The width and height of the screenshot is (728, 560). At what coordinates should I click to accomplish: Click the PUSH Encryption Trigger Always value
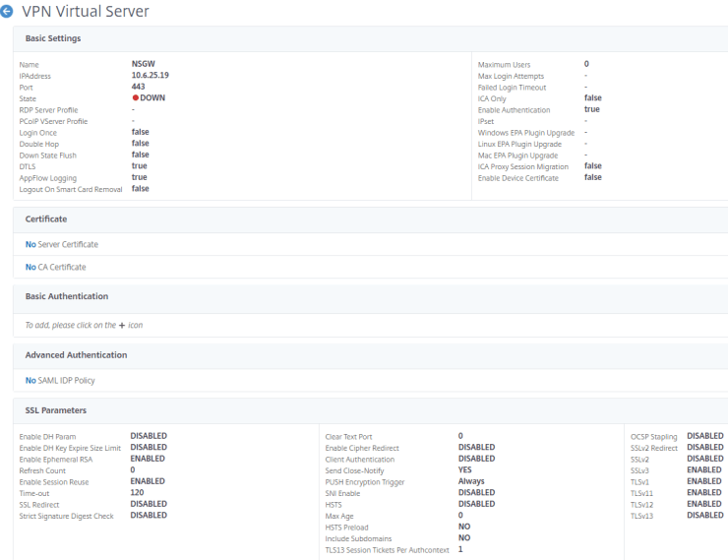click(471, 481)
